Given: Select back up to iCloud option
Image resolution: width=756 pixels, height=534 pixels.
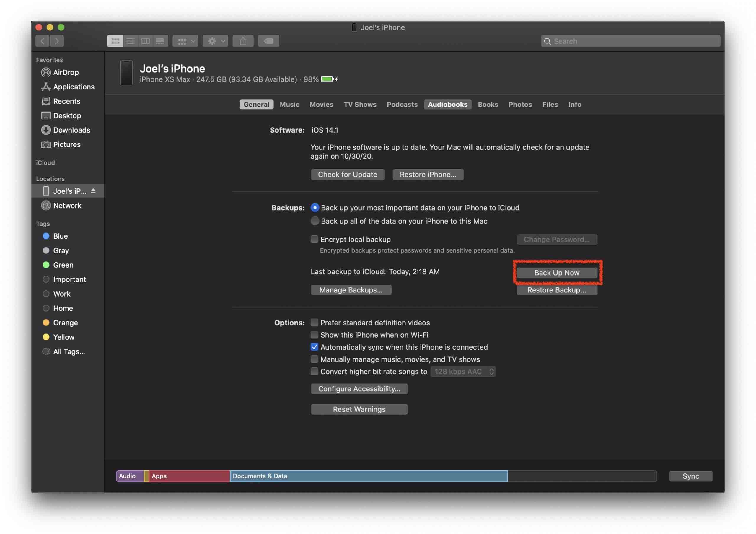Looking at the screenshot, I should coord(315,208).
